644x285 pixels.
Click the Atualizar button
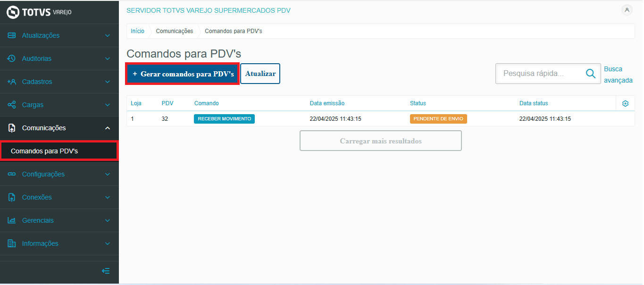(260, 74)
